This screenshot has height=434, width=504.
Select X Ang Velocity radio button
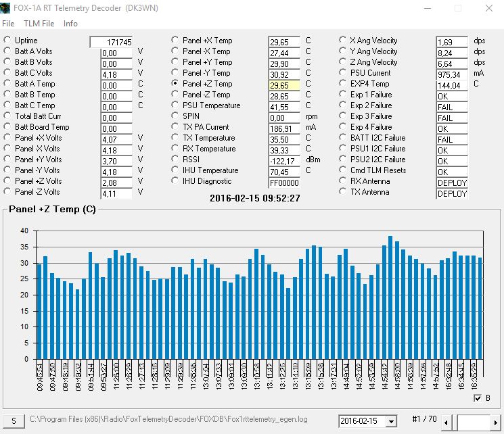(342, 40)
